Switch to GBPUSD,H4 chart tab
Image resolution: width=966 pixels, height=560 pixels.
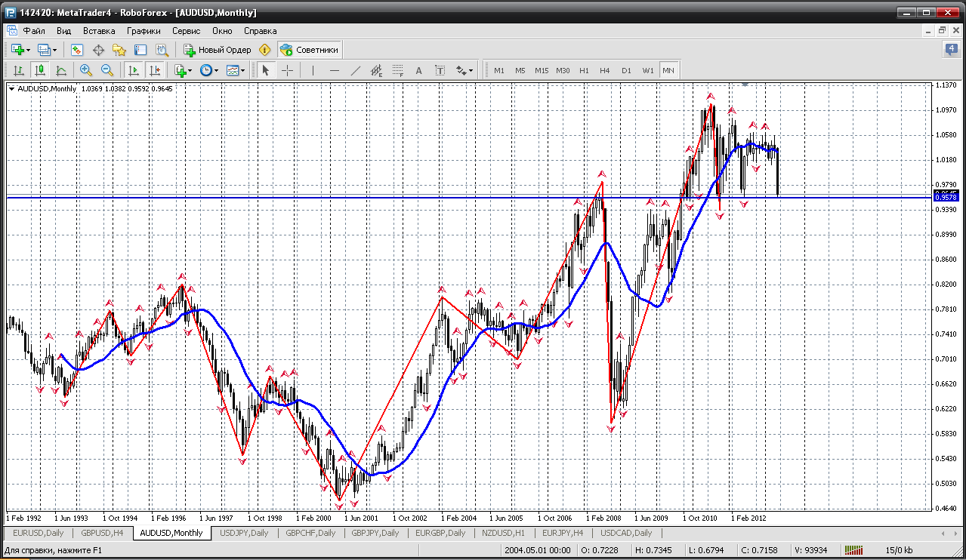(103, 533)
